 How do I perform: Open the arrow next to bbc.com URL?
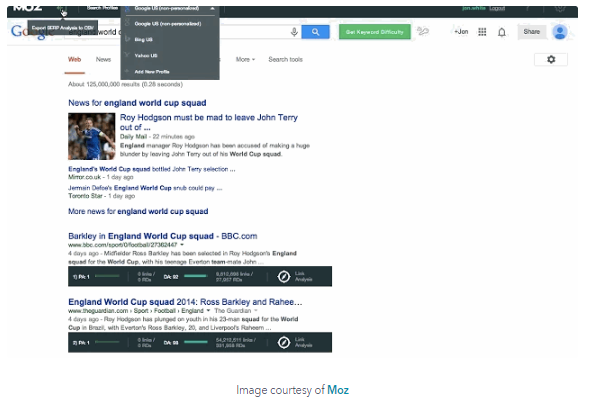pos(182,245)
